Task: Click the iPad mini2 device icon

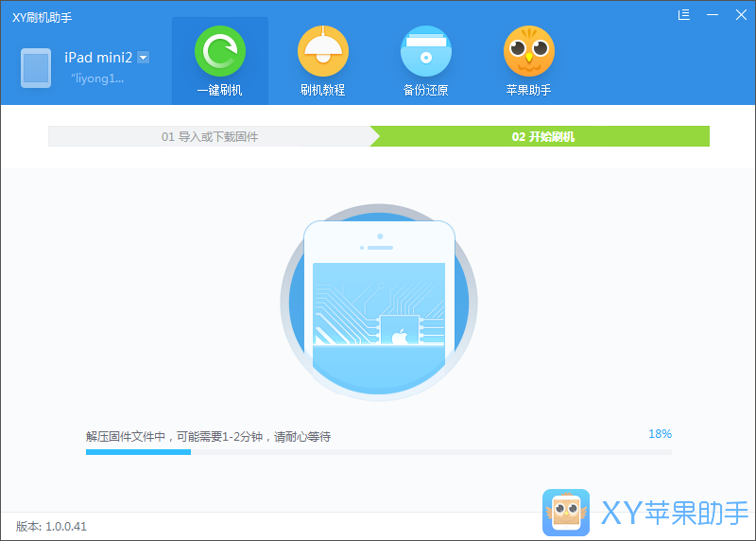Action: [x=36, y=67]
